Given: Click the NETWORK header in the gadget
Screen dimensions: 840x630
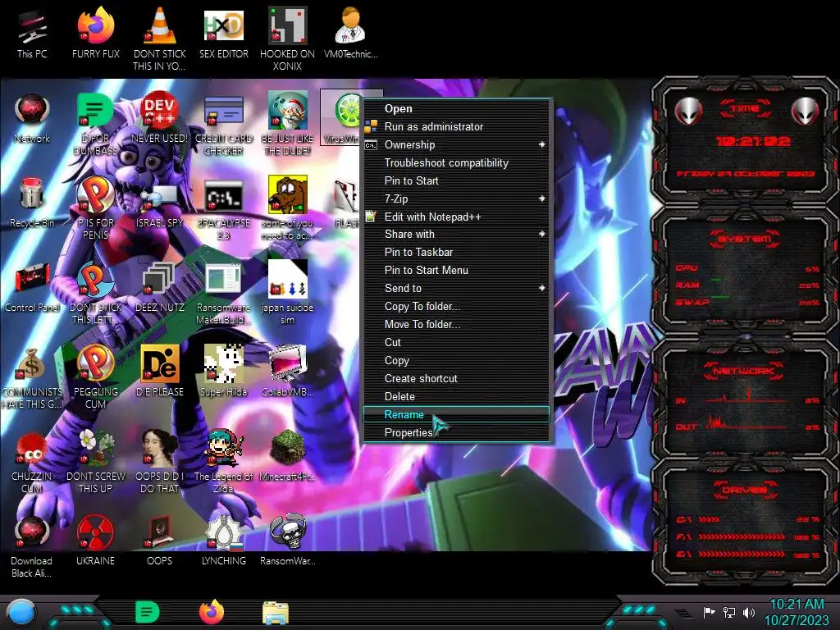Looking at the screenshot, I should pos(743,371).
